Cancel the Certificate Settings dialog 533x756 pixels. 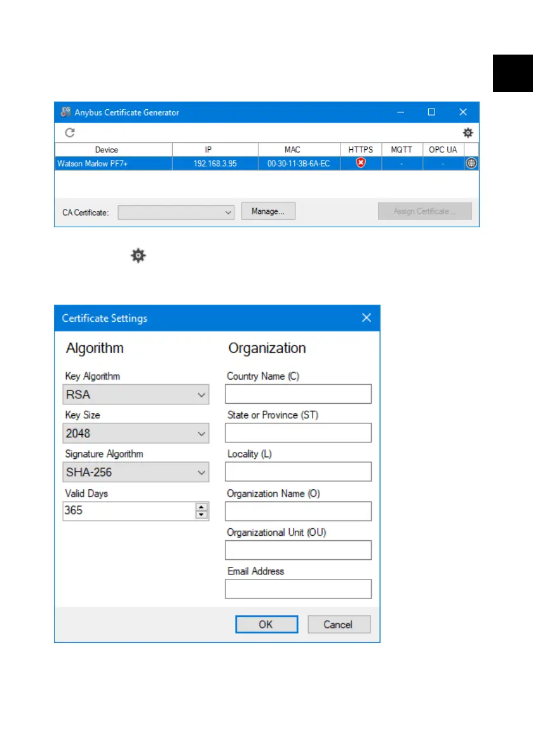pyautogui.click(x=339, y=625)
